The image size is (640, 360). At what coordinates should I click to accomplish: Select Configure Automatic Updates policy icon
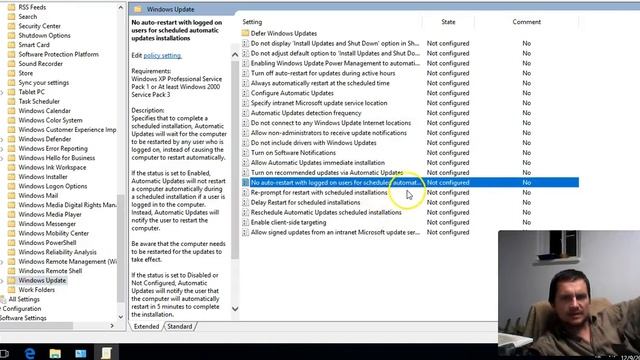[x=245, y=93]
